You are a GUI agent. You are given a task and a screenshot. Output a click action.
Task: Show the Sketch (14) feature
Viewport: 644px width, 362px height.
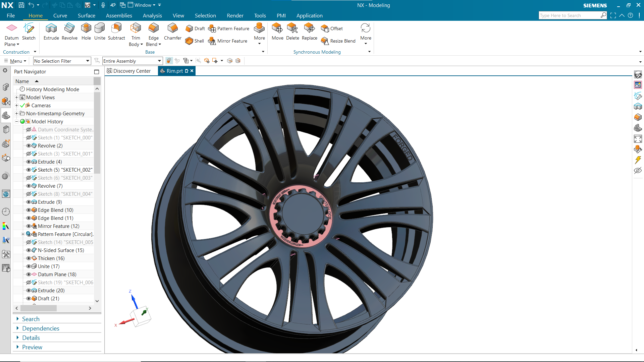[x=29, y=242]
